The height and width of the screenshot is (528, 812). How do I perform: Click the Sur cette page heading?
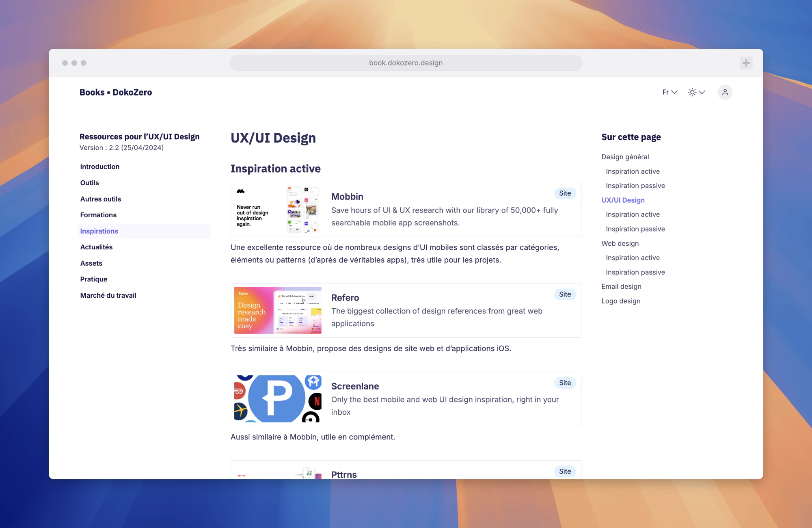pyautogui.click(x=631, y=137)
